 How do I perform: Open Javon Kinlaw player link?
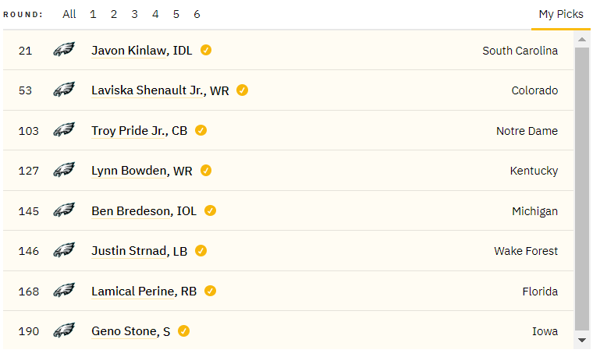(x=129, y=51)
